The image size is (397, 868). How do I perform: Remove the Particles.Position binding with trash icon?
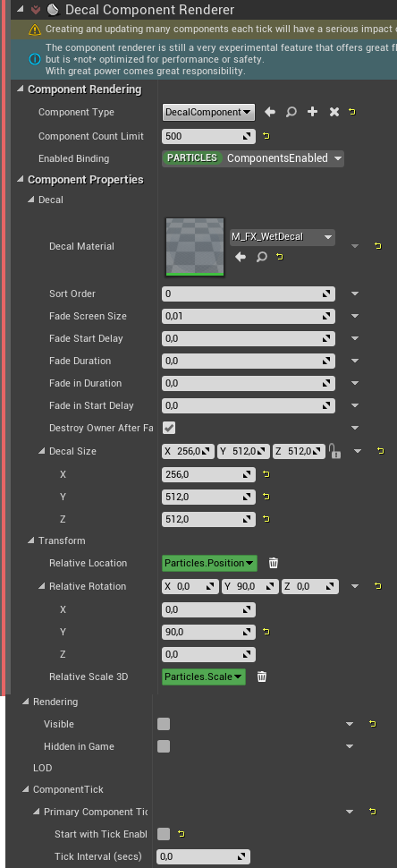(x=273, y=563)
